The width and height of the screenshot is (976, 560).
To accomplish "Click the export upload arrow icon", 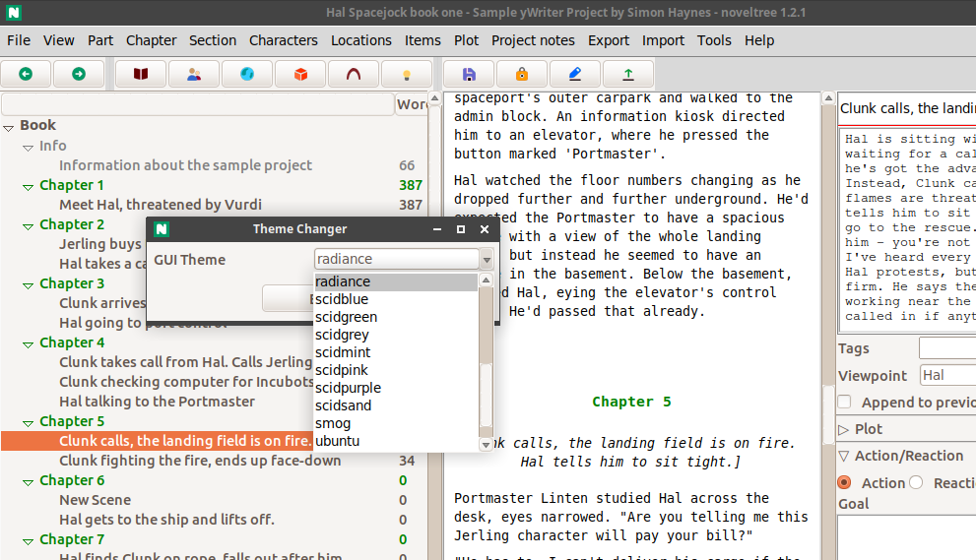I will tap(628, 74).
